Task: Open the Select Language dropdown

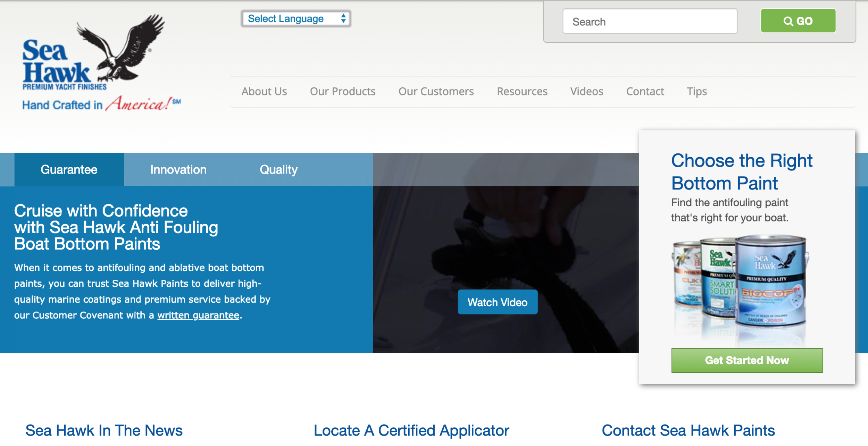Action: coord(296,19)
